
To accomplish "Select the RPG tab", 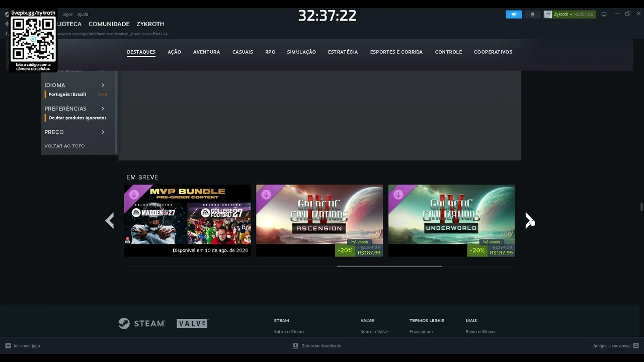I will [x=270, y=52].
